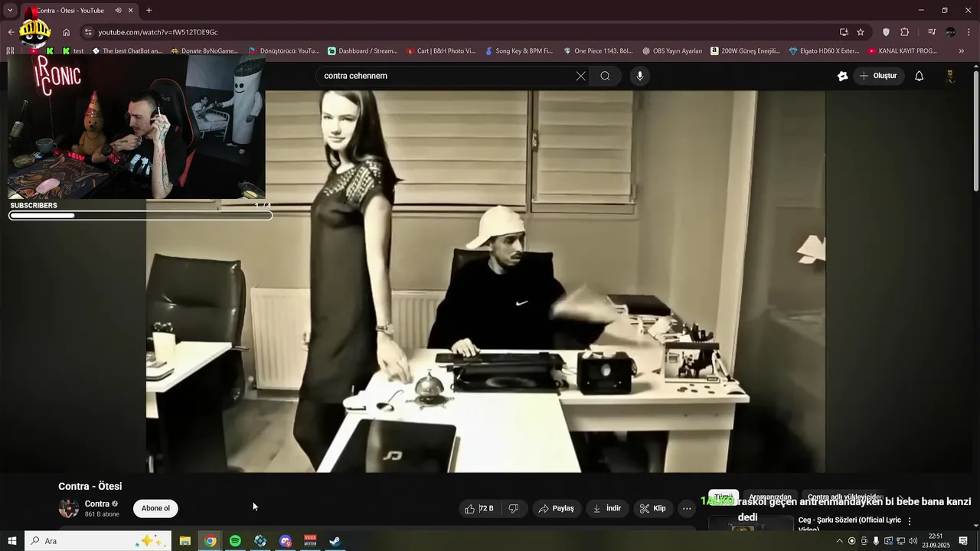Click the page vertical scrollbar
980x551 pixels.
[975, 130]
